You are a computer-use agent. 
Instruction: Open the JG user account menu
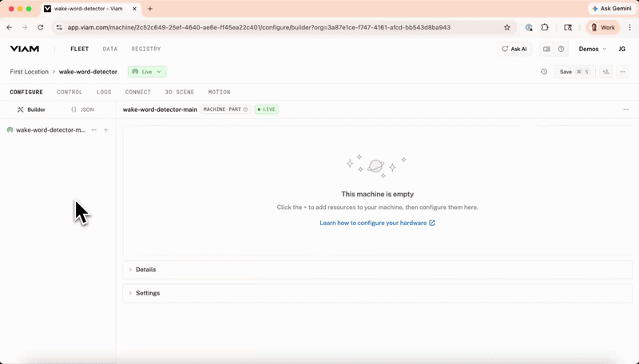622,49
